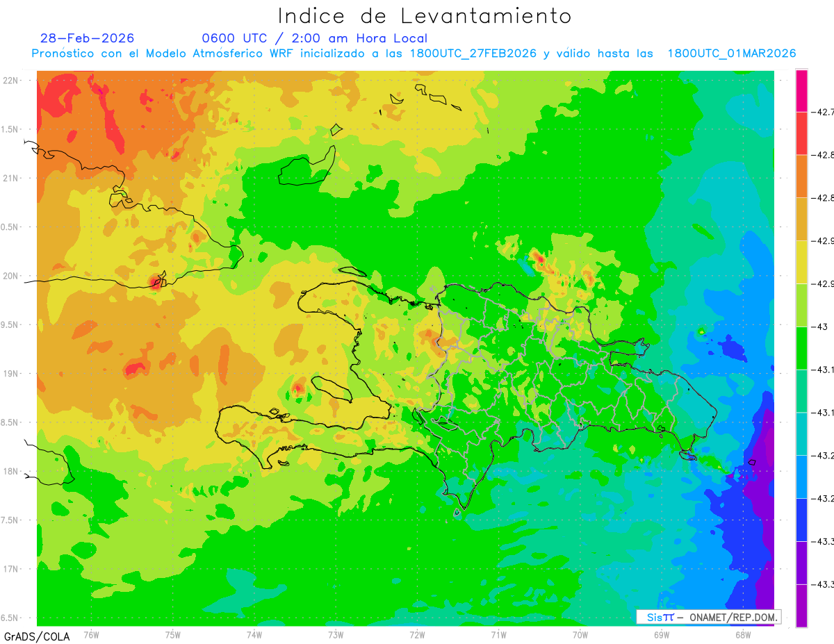Click the '0600 UTC / 2:00 am Hora Local' text

pyautogui.click(x=314, y=38)
